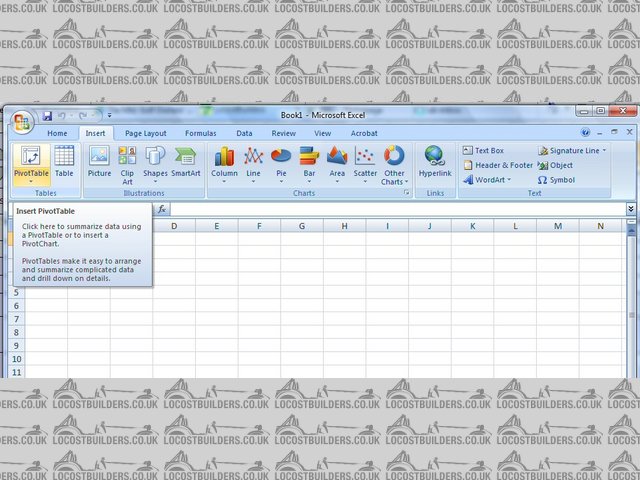Launch the Charts dialog expander

coord(406,192)
